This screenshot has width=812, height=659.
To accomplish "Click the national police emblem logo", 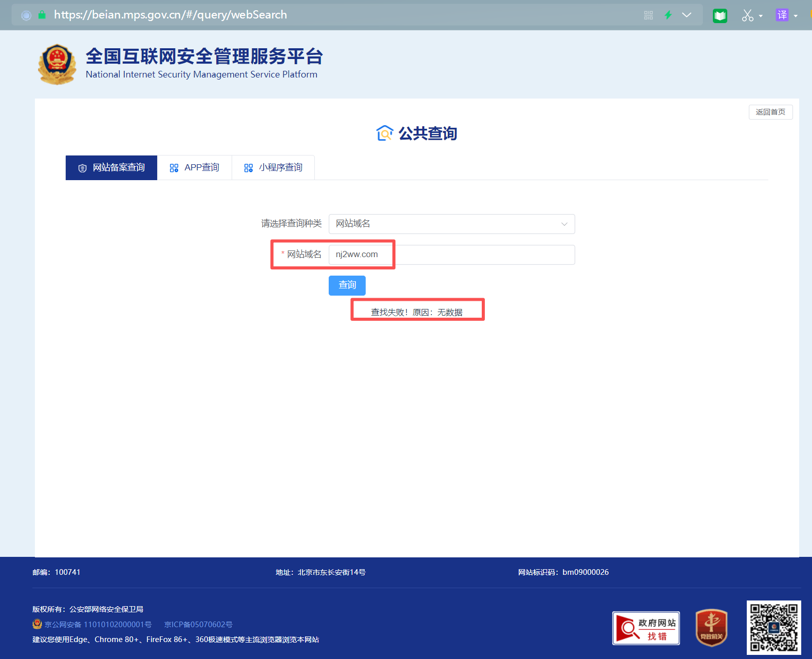I will [x=57, y=64].
